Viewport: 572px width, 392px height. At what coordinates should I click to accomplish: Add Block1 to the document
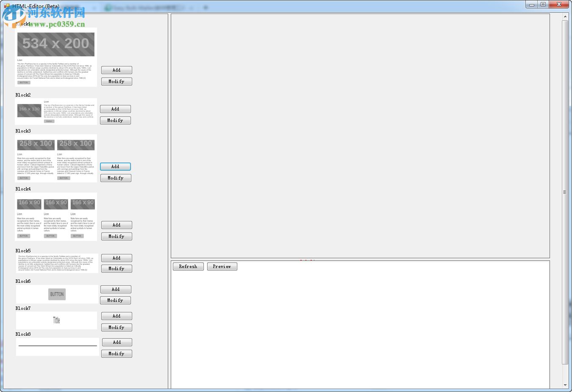point(117,70)
